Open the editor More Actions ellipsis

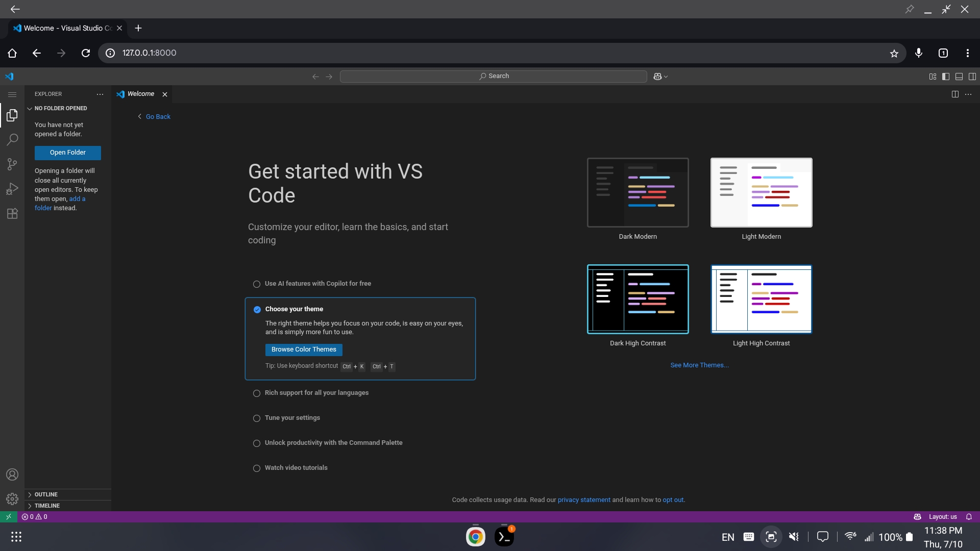pyautogui.click(x=968, y=94)
